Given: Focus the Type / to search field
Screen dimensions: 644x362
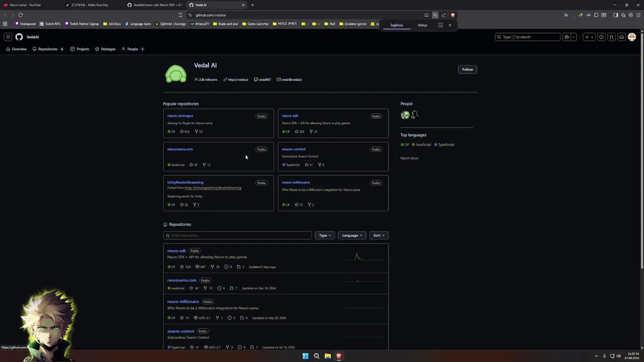Looking at the screenshot, I should [527, 37].
